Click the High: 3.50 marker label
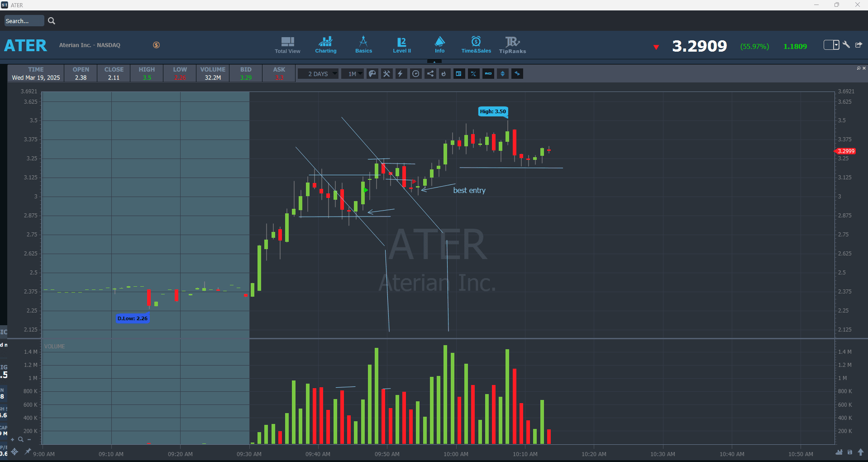Viewport: 868px width, 462px height. [x=493, y=111]
